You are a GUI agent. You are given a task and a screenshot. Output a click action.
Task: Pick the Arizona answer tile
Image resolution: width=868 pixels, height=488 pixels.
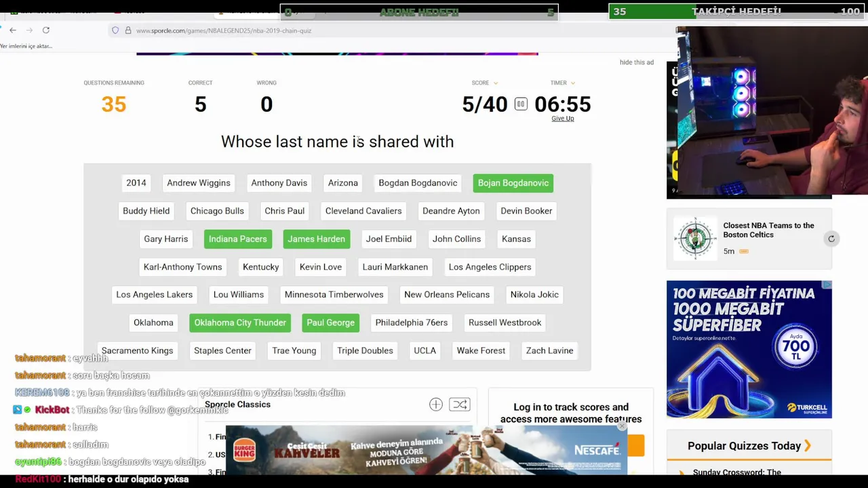coord(343,183)
